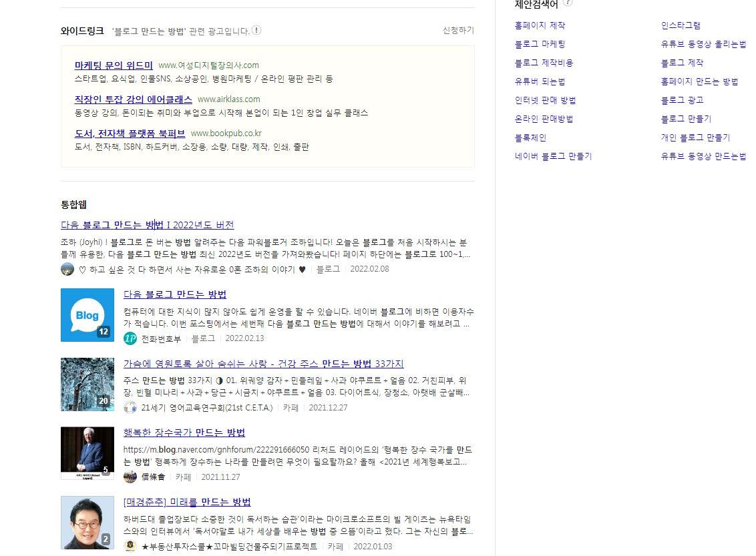Open the 직장인 투잡 강의 에어클래스 ad
This screenshot has height=556, width=756.
133,99
